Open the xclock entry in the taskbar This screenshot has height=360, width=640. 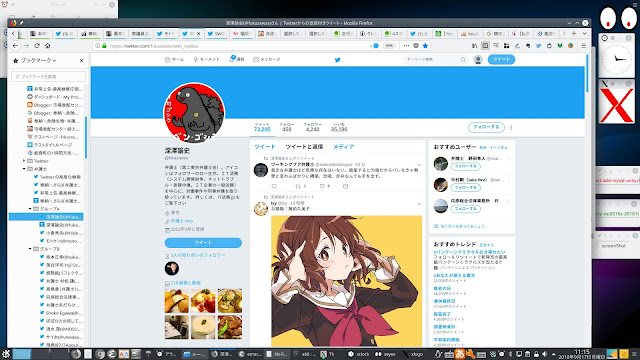359,354
